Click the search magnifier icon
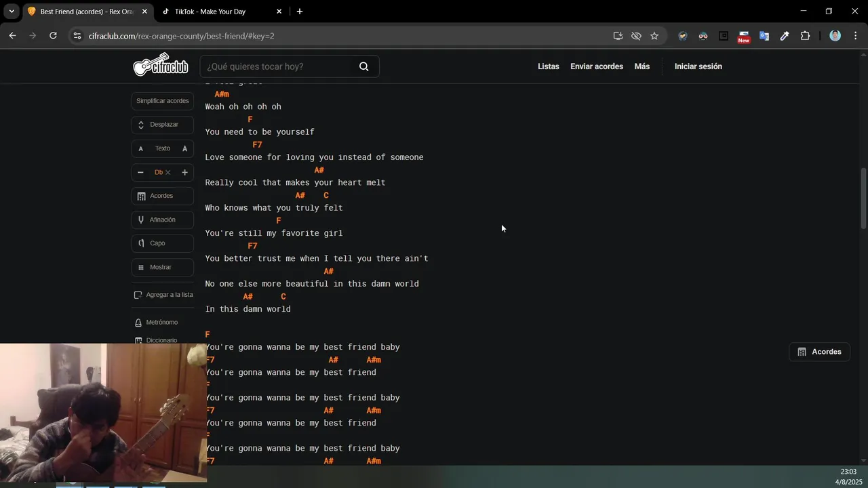Viewport: 868px width, 488px height. coord(364,66)
